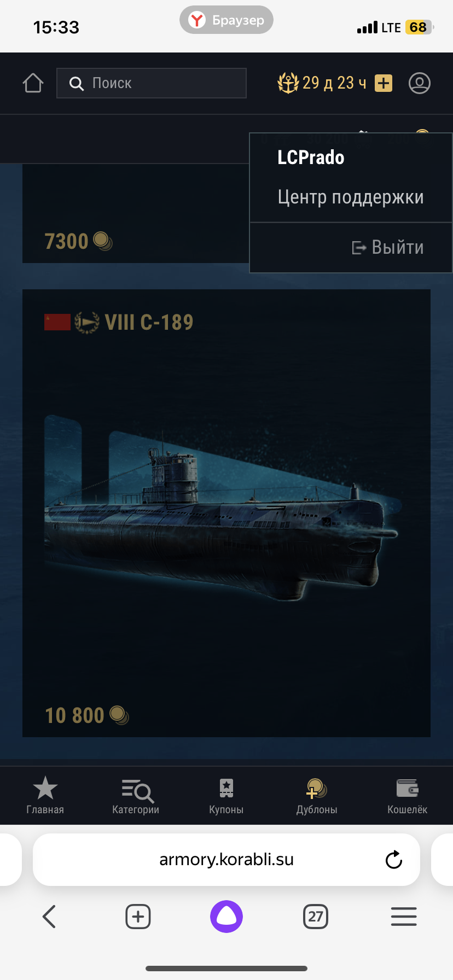The image size is (453, 980).
Task: Reload page with the refresh icon
Action: 394,860
